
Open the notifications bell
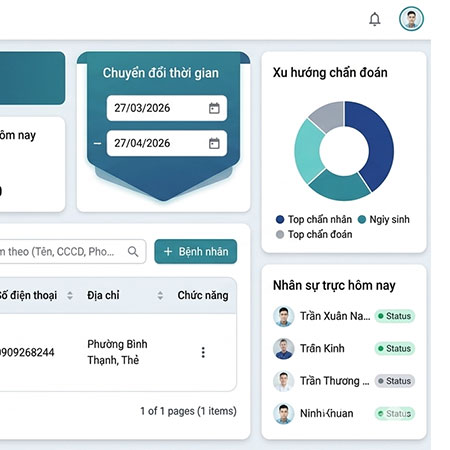[x=375, y=19]
